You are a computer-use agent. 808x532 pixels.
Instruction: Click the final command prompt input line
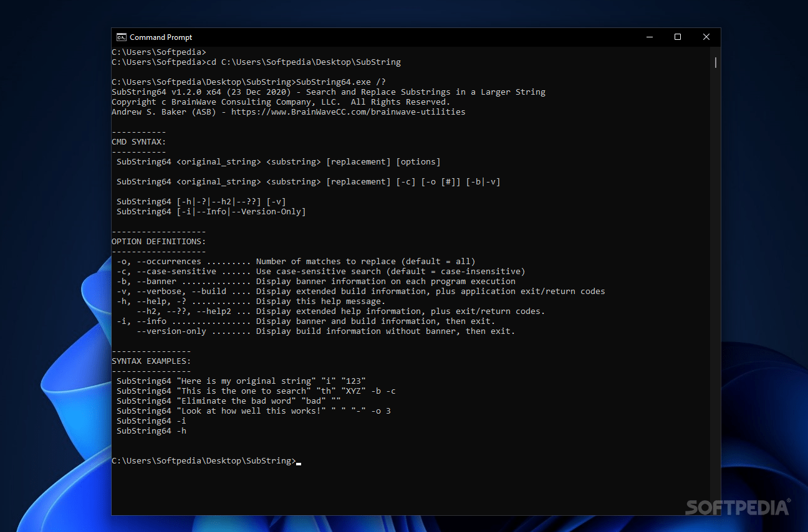pyautogui.click(x=206, y=461)
